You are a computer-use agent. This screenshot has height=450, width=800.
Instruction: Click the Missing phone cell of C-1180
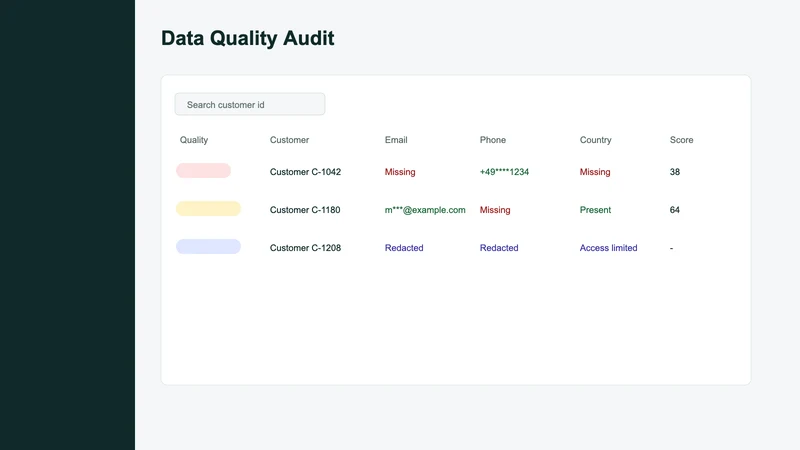[x=495, y=210]
